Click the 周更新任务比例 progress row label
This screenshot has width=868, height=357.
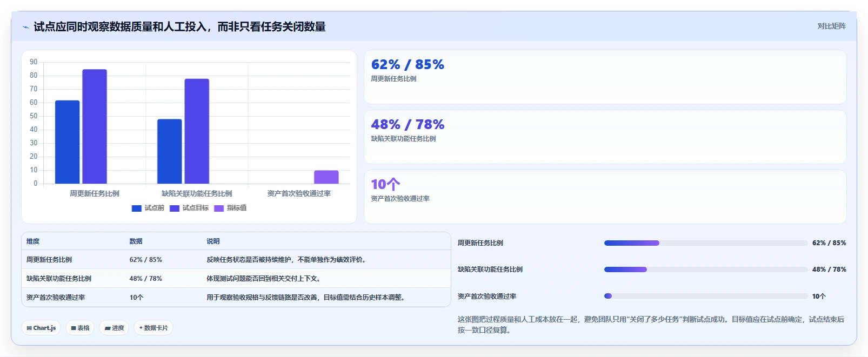point(480,243)
